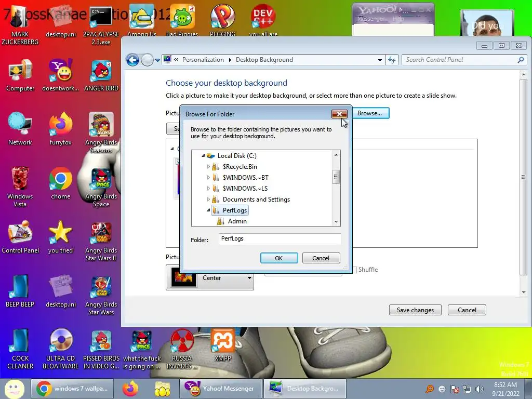Select the PerfLogs folder row
Screen dimensions: 532x399
pyautogui.click(x=230, y=210)
